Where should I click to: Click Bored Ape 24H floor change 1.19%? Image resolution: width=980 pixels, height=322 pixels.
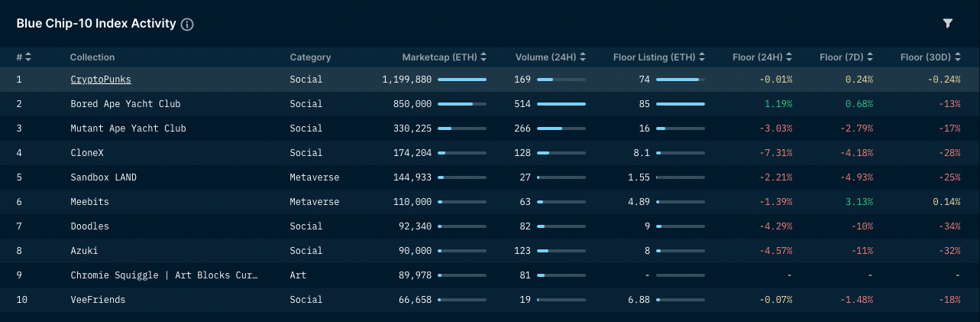778,104
